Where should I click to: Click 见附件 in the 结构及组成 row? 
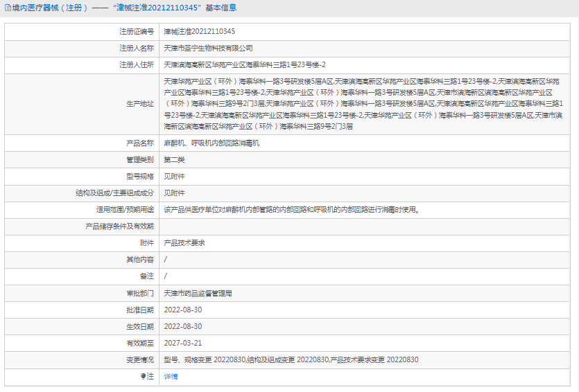(x=174, y=193)
